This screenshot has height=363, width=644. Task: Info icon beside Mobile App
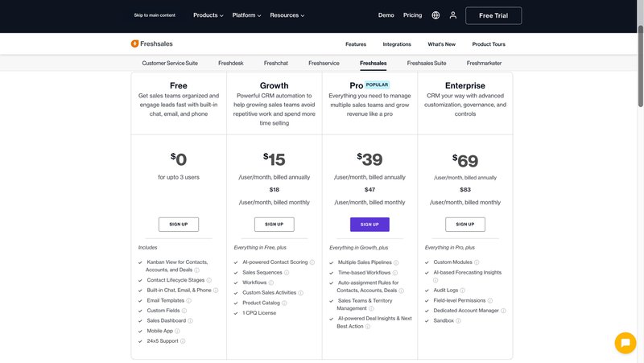[177, 331]
